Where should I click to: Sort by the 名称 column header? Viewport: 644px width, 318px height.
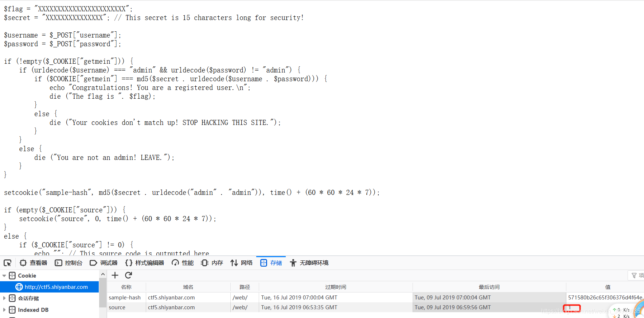click(126, 287)
